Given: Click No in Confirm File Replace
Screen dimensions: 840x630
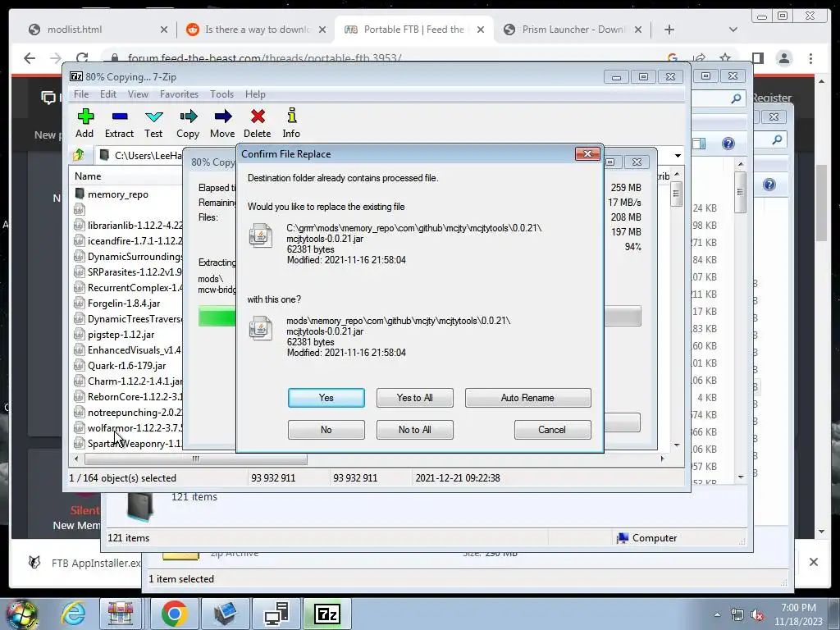Looking at the screenshot, I should coord(326,430).
